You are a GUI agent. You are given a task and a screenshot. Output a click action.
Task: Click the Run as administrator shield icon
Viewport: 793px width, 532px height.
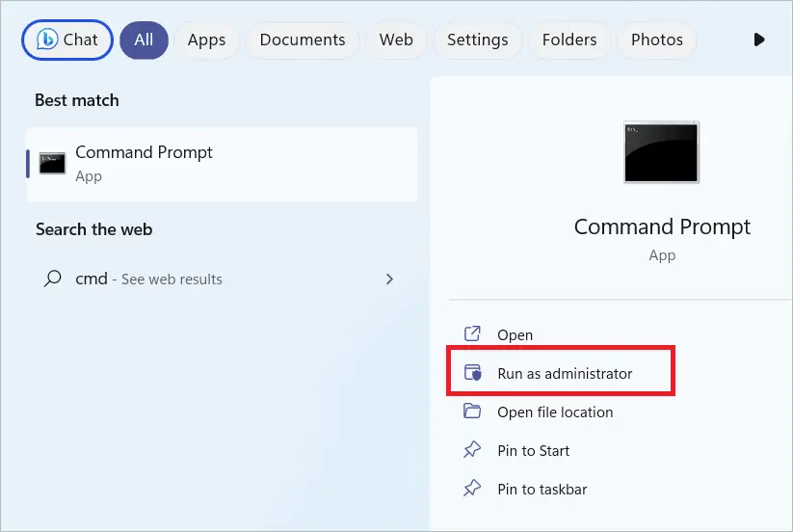(x=472, y=373)
